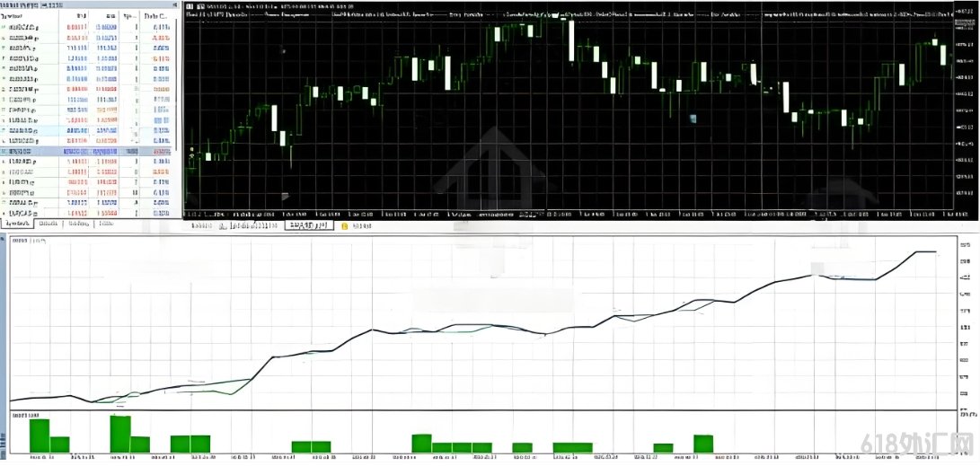The height and width of the screenshot is (466, 980).
Task: Select the outlined active chart tab below the chart
Action: 309,225
